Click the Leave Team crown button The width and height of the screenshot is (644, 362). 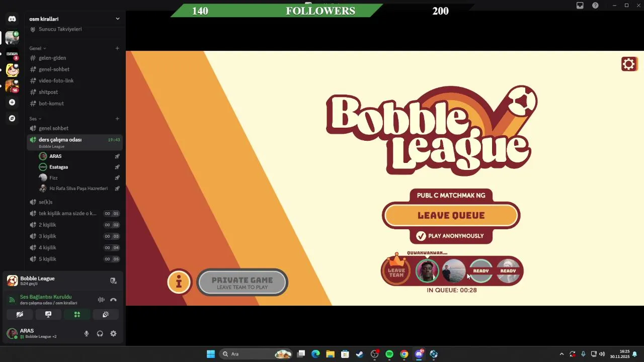pos(396,270)
